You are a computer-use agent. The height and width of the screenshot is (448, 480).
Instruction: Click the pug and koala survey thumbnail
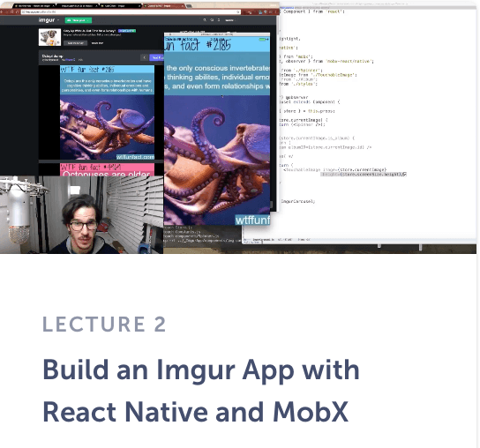[x=49, y=37]
